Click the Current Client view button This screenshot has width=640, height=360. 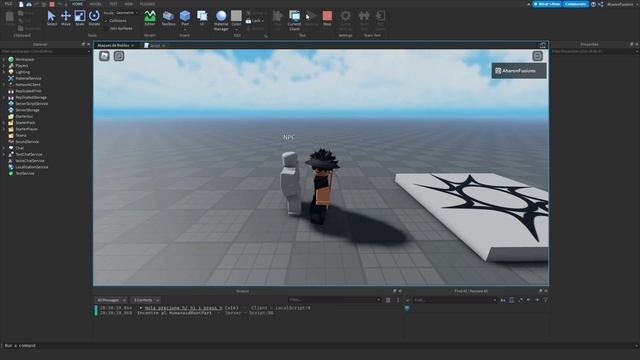(x=294, y=20)
